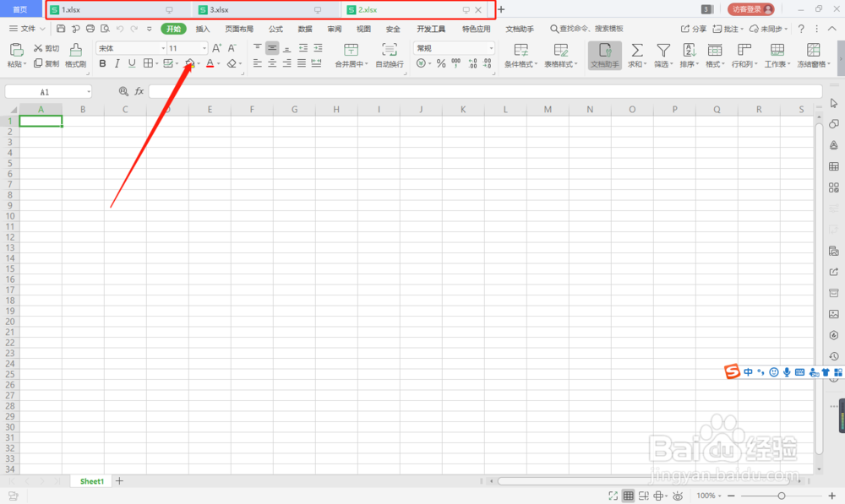Image resolution: width=845 pixels, height=504 pixels.
Task: Select the Sheet1 sheet tab
Action: pyautogui.click(x=91, y=481)
